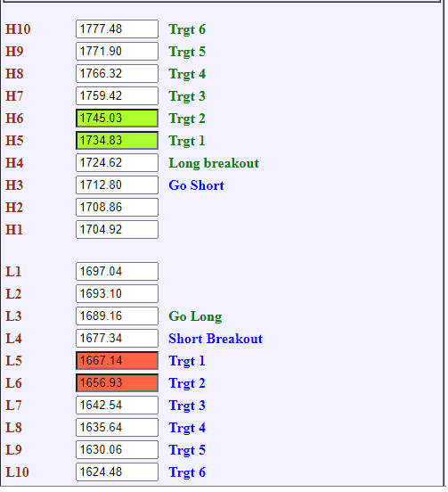The width and height of the screenshot is (448, 492).
Task: Click the L2 field 1693.10
Action: point(117,294)
